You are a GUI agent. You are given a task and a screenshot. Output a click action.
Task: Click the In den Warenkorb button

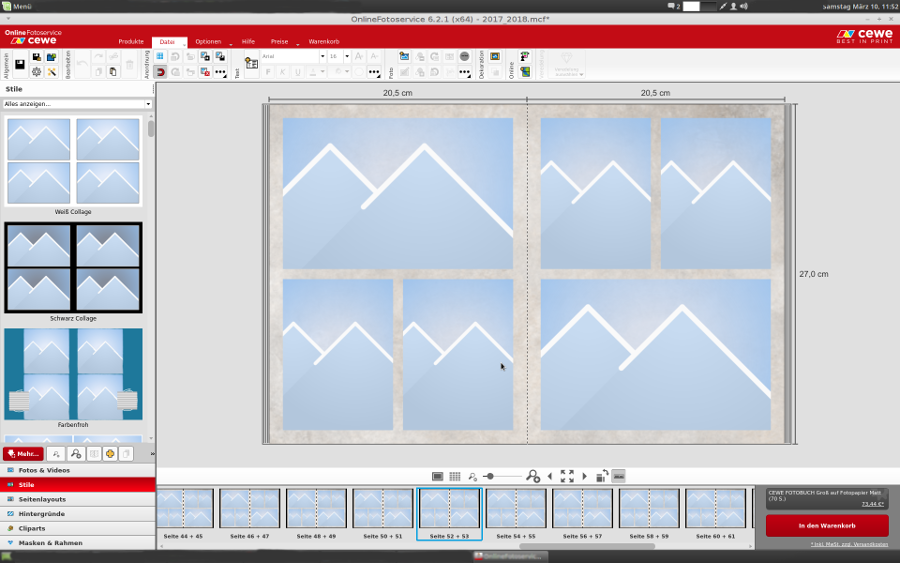(827, 526)
